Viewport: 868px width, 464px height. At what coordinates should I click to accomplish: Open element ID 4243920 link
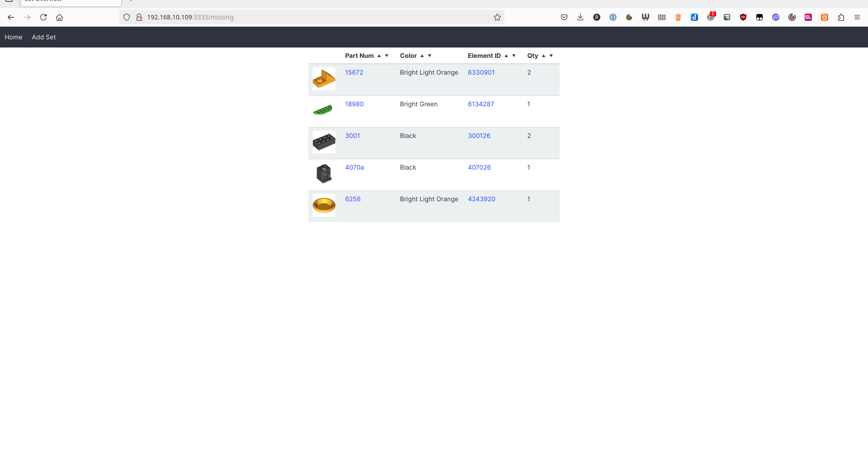coord(481,199)
